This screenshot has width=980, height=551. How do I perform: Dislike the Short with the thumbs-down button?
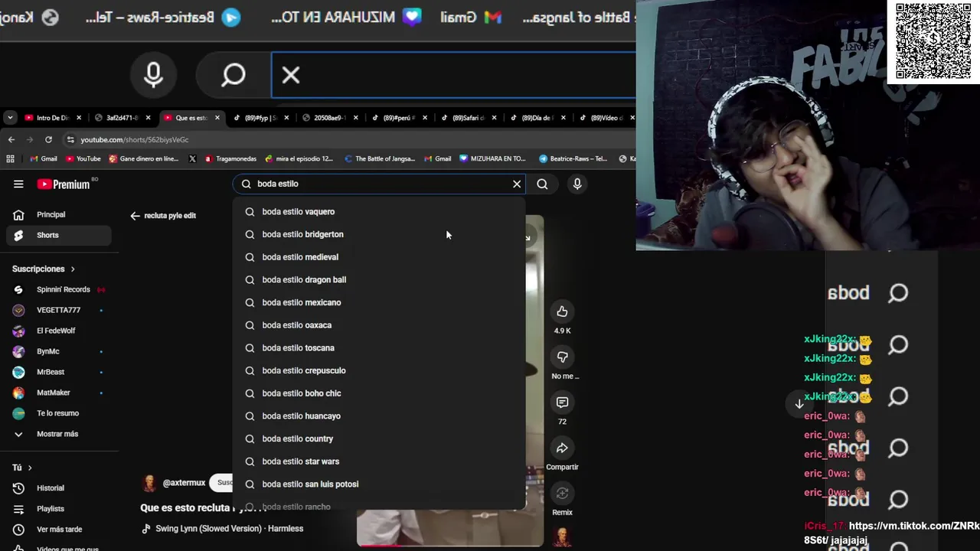[x=562, y=357]
